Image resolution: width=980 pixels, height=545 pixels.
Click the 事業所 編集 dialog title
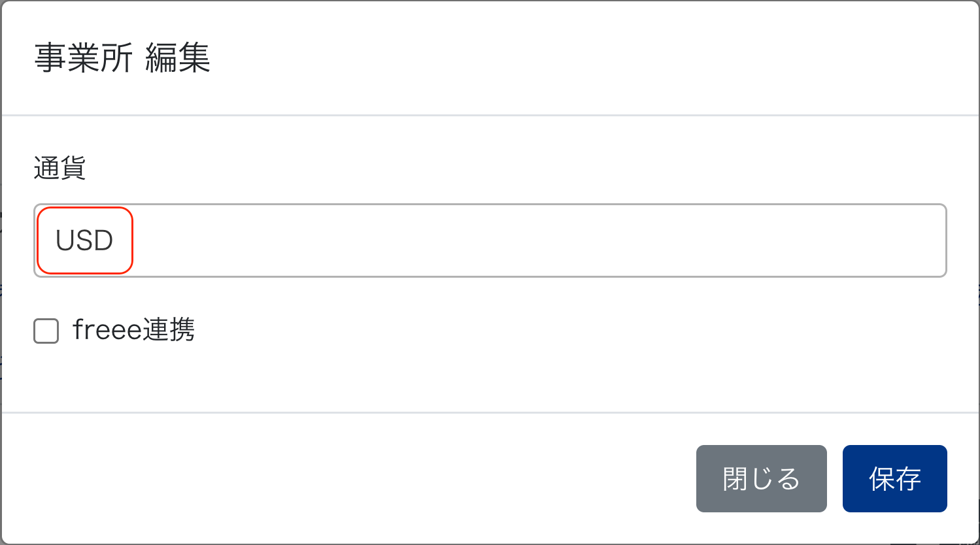click(x=122, y=58)
